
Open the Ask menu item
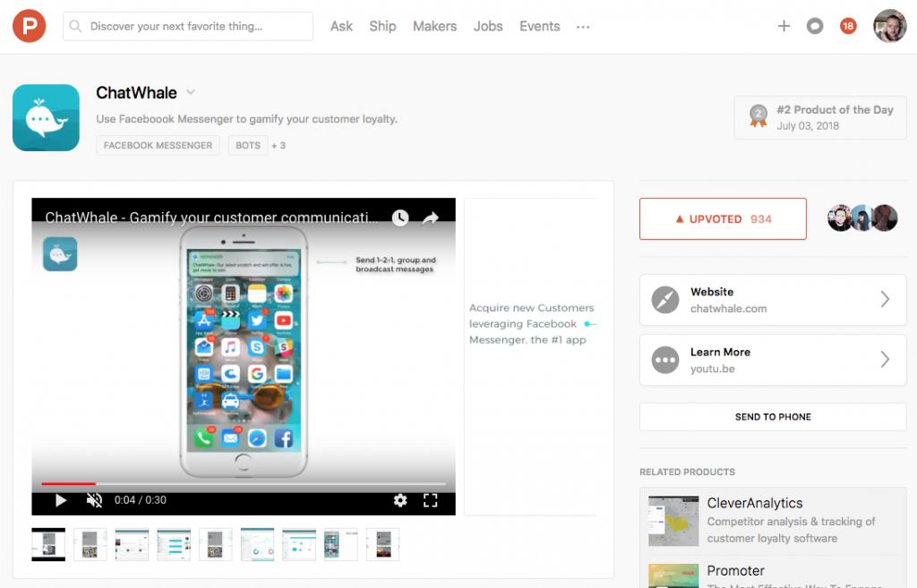pyautogui.click(x=341, y=26)
